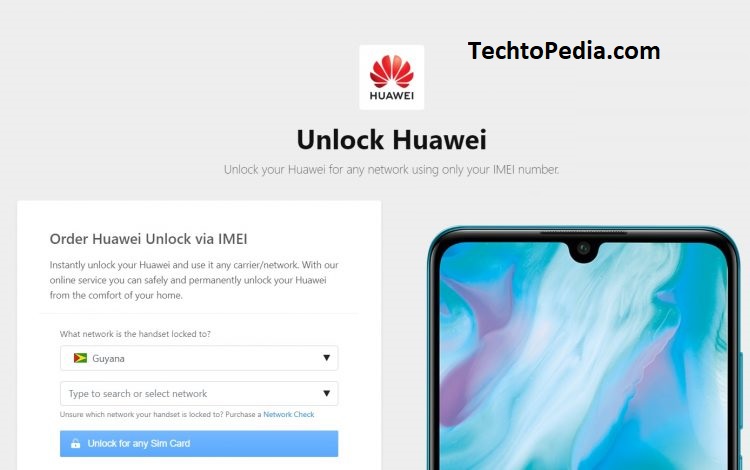750x470 pixels.
Task: Click the TechtoPedia.com watermark text
Action: tap(564, 51)
